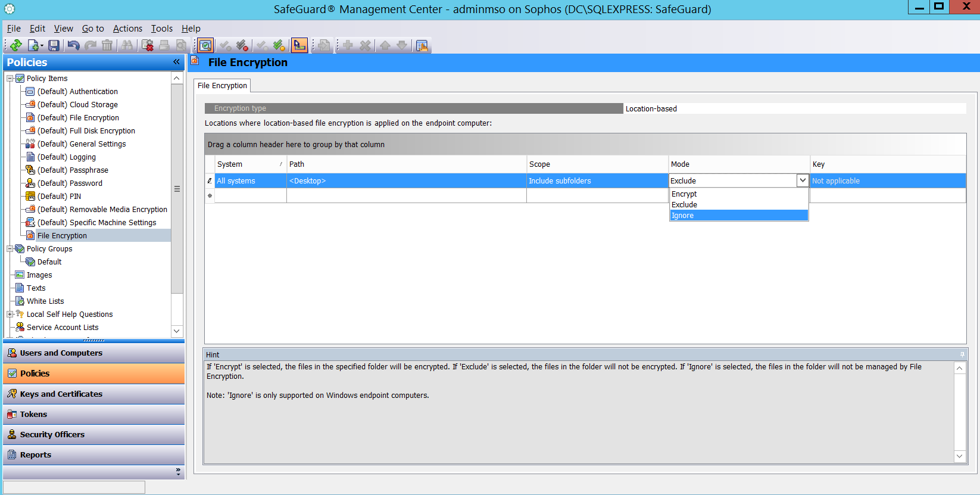Click the green double checkmark with orange dot icon
This screenshot has height=495, width=980.
coord(279,45)
